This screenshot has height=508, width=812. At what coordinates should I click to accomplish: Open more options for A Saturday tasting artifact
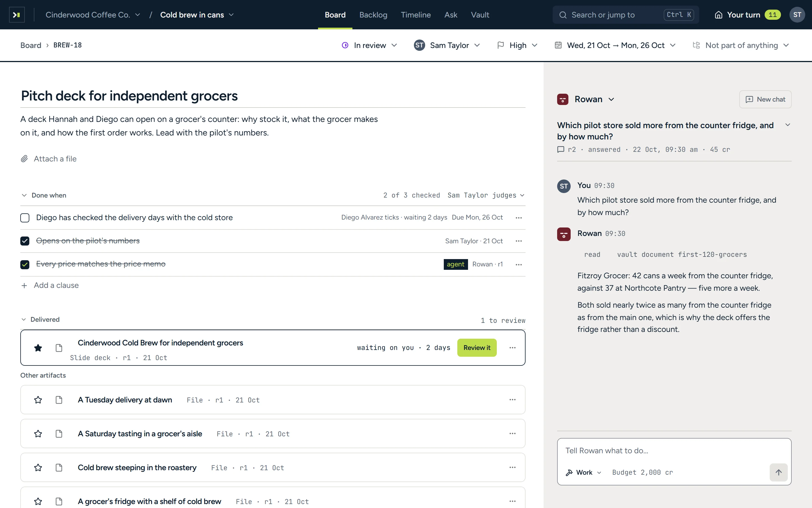pyautogui.click(x=512, y=434)
